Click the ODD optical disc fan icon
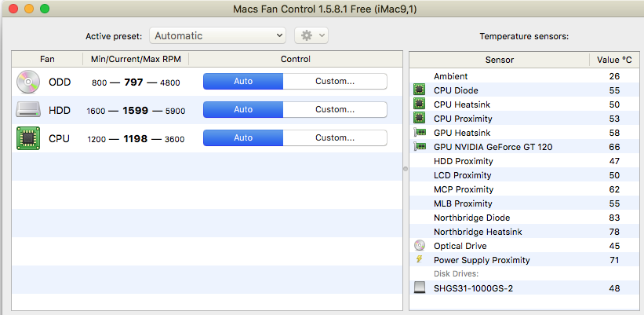 click(28, 82)
